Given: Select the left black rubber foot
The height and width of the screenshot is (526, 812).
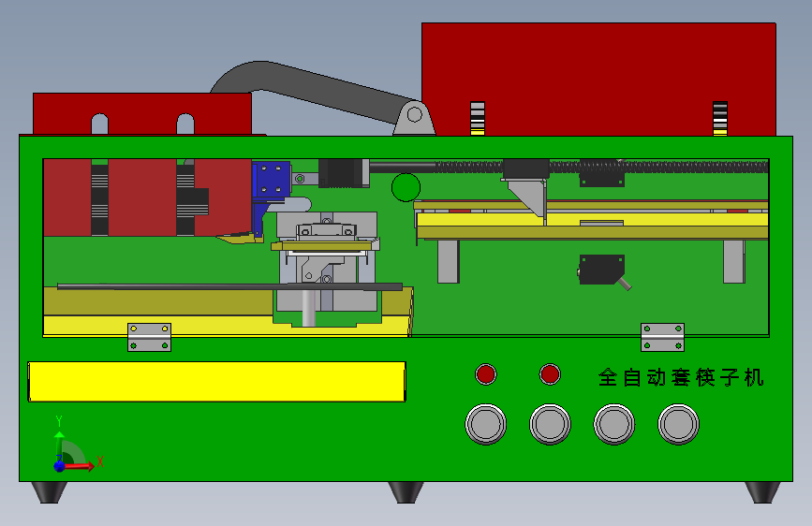Looking at the screenshot, I should pos(50,491).
